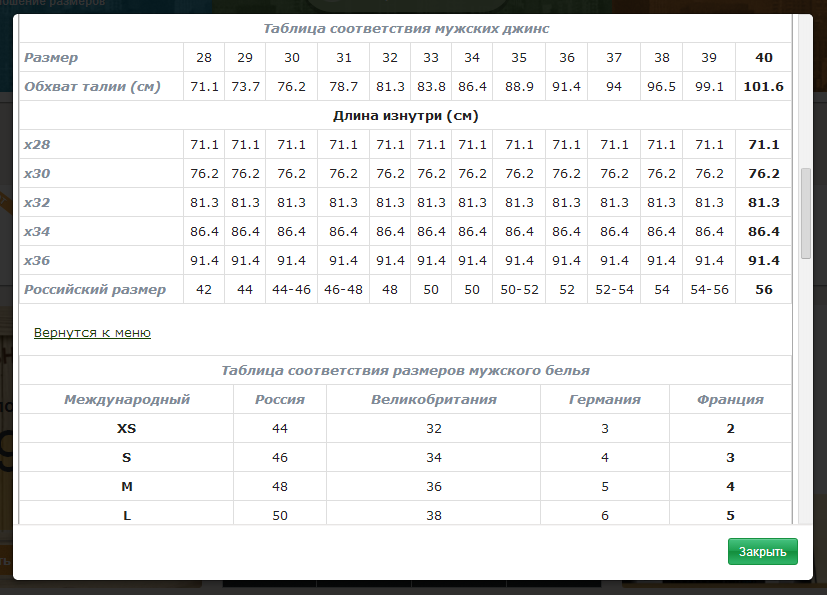The image size is (827, 595).
Task: Select the Франция column header
Action: pyautogui.click(x=730, y=400)
